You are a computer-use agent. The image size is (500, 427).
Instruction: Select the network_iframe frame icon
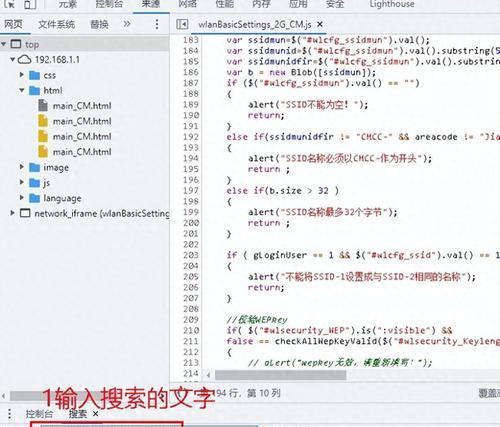click(25, 213)
